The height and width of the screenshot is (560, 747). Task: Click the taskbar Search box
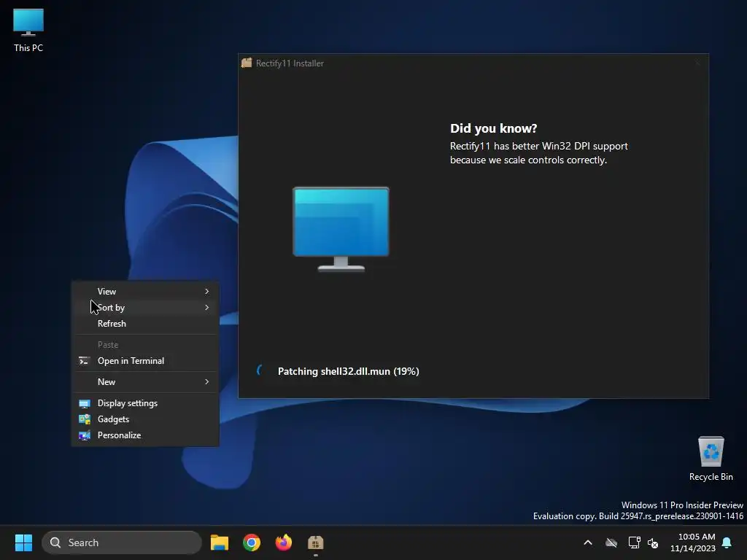click(122, 542)
